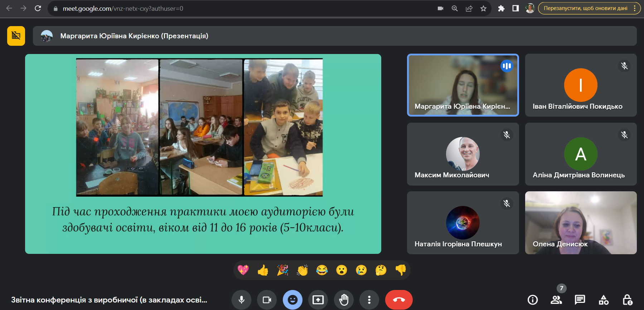644x310 pixels.
Task: Open the meeting details info icon
Action: click(533, 300)
